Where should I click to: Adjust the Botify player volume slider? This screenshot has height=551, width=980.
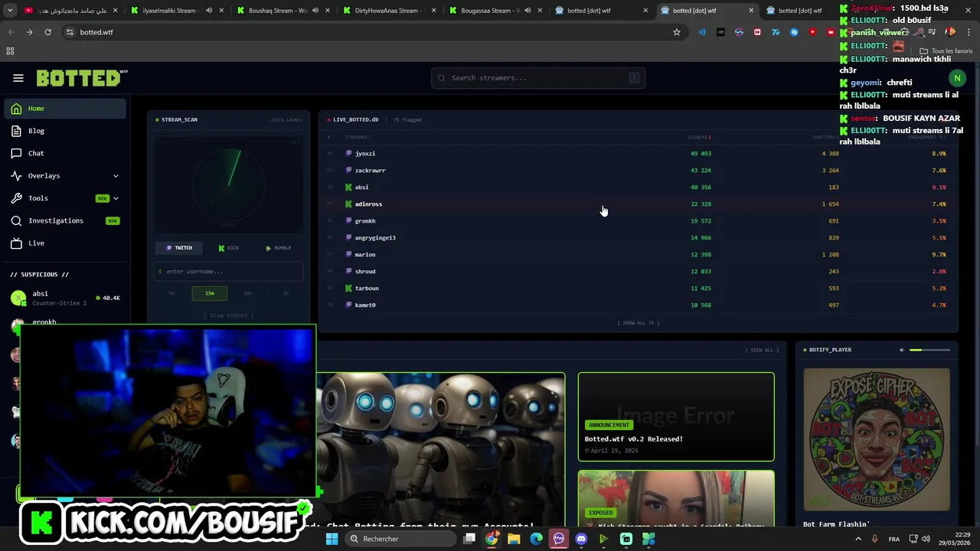click(929, 350)
